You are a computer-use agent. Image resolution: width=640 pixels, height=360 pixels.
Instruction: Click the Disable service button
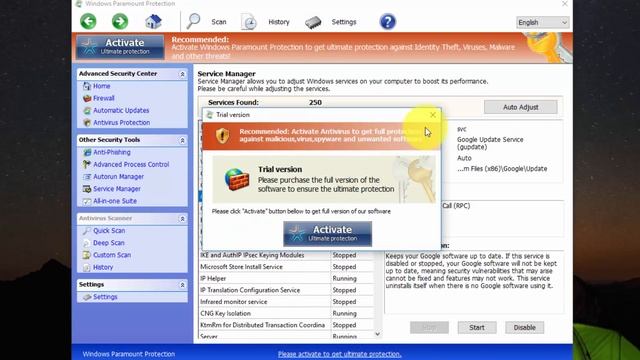(x=524, y=327)
